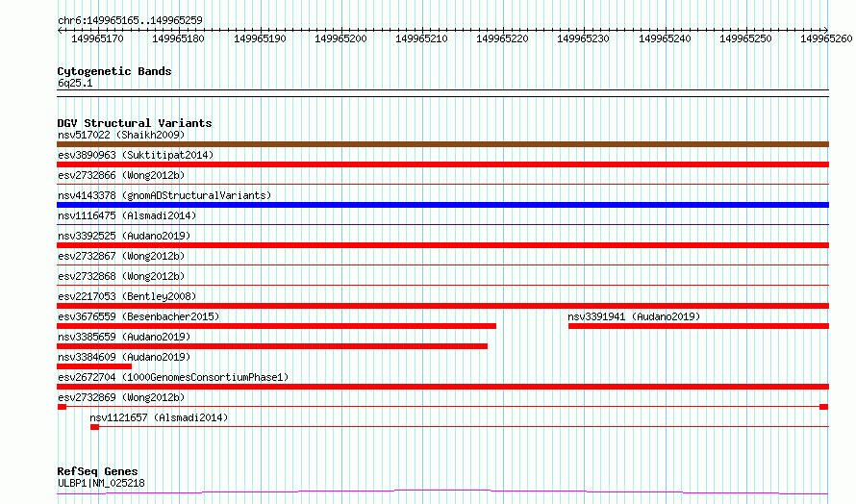Click the red nsv3385659 variant bar

point(272,346)
